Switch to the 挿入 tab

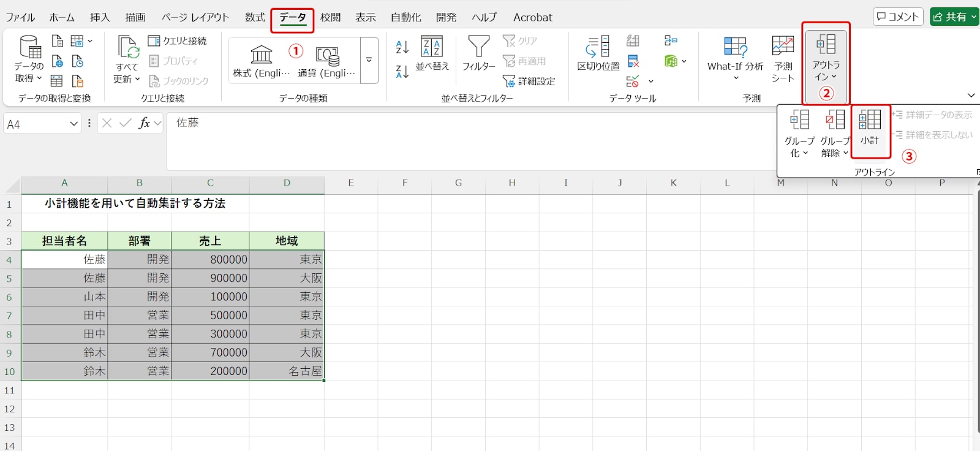pos(100,17)
